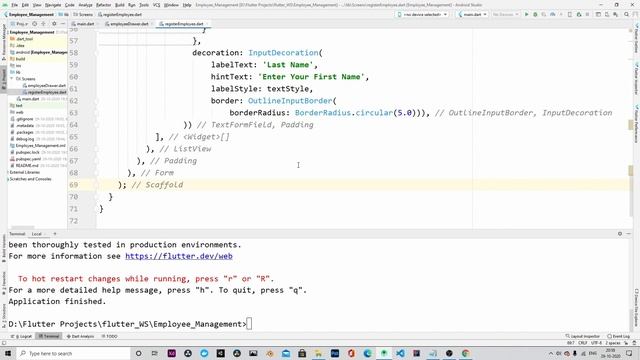Screen dimensions: 640x360
Task: Open the Event Log
Action: click(x=618, y=336)
